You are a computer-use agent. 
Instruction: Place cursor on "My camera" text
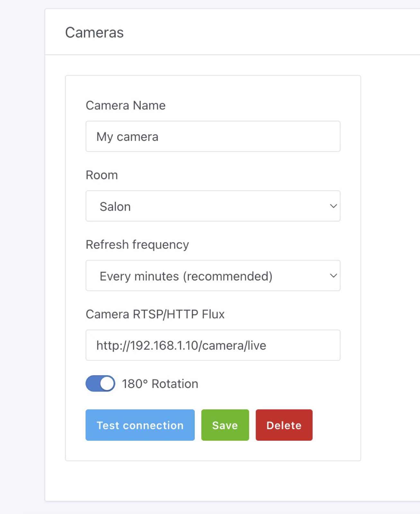pos(128,137)
